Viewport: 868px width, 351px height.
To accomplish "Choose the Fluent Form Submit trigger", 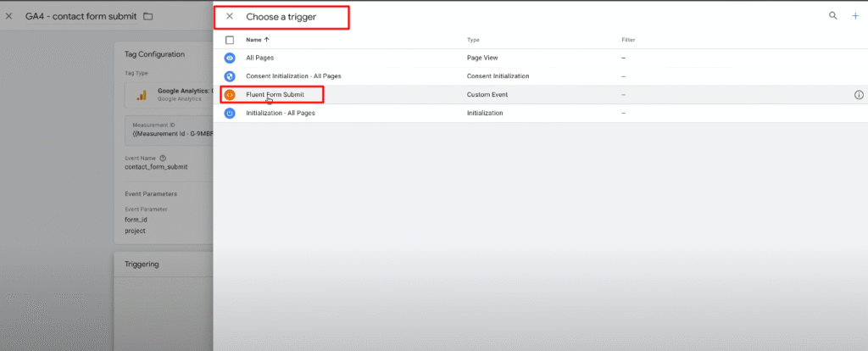I will [275, 95].
